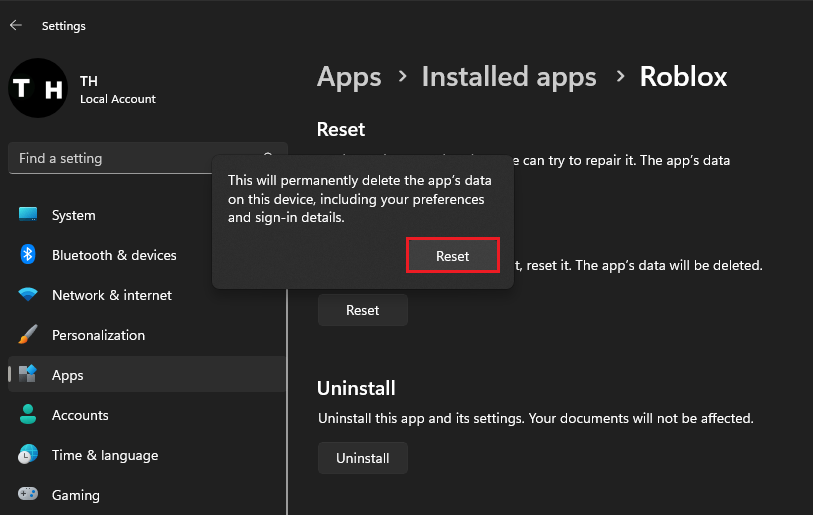
Task: Click the back arrow in title bar
Action: pyautogui.click(x=15, y=25)
